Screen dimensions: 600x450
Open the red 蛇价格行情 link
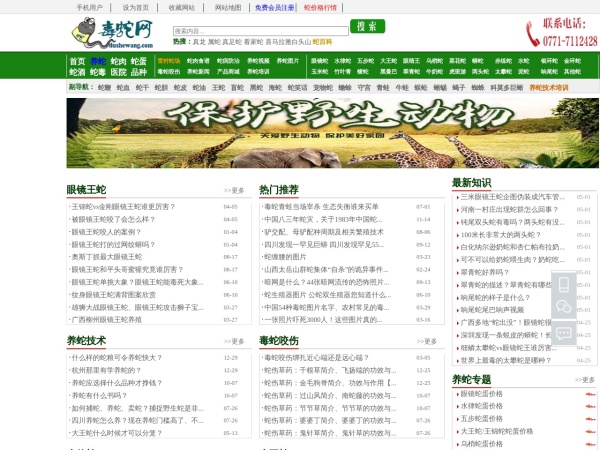(x=320, y=8)
